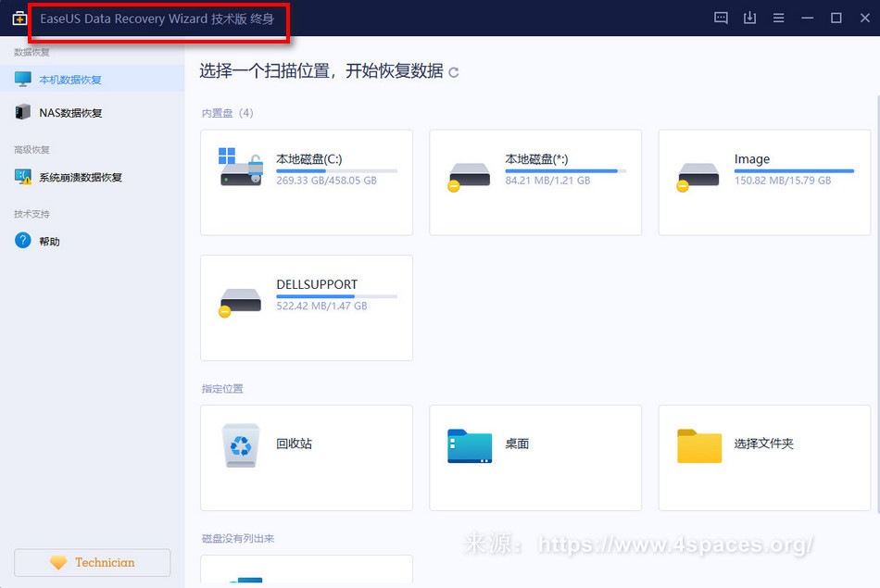Screen dimensions: 880x588
Task: Click the 桌面 desktop folder icon
Action: (470, 445)
